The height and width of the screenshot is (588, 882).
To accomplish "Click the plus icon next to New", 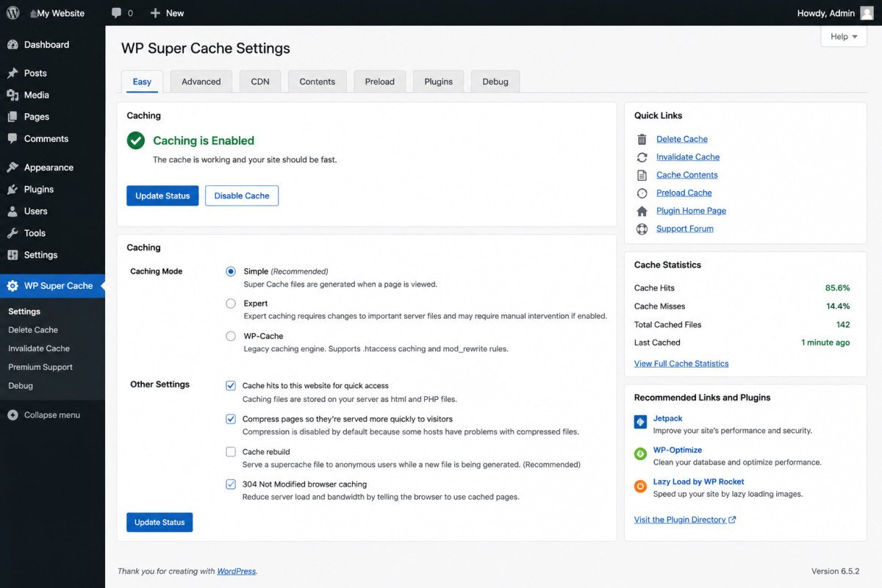I will pyautogui.click(x=155, y=13).
